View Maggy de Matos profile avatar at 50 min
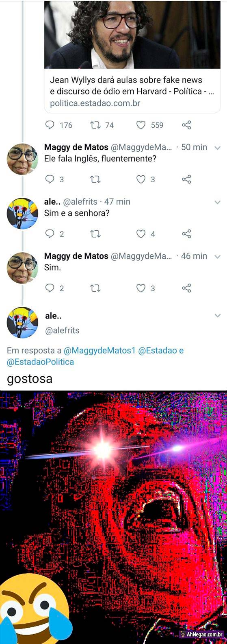227x644 pixels. click(x=23, y=159)
